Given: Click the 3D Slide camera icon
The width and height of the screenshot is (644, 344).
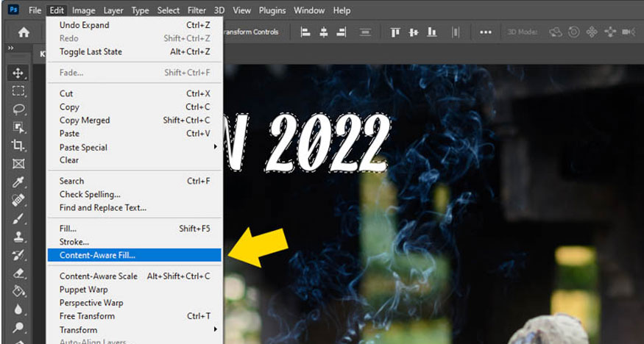Looking at the screenshot, I should pos(610,32).
